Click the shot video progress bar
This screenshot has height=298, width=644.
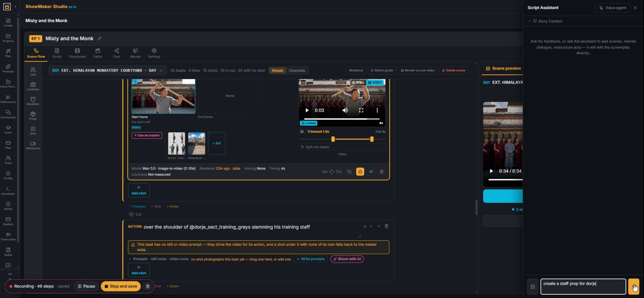pos(342,119)
